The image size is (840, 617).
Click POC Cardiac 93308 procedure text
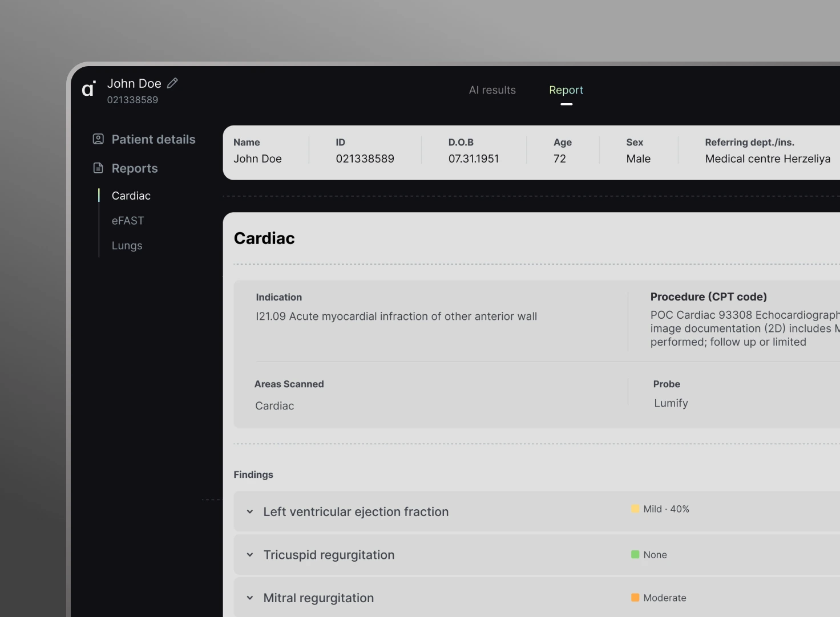(x=745, y=328)
